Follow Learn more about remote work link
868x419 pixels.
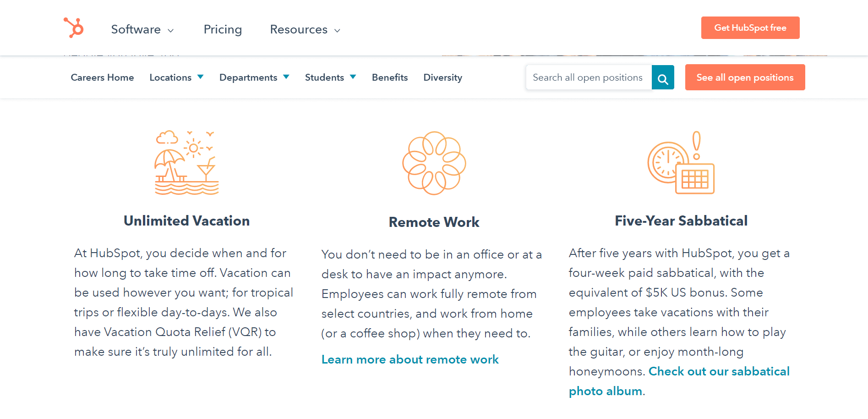pos(410,359)
